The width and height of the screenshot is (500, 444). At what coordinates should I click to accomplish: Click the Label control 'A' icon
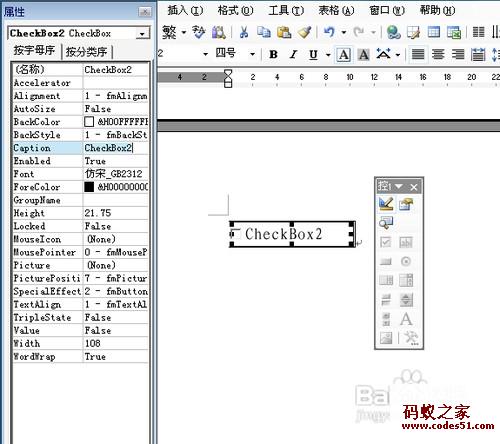(406, 319)
